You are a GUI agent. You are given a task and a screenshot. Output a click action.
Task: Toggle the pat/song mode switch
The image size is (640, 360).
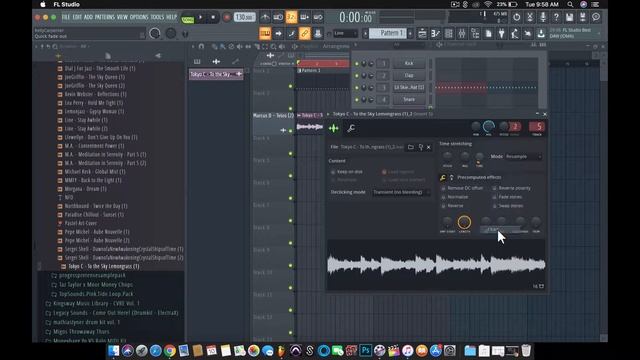click(x=188, y=18)
